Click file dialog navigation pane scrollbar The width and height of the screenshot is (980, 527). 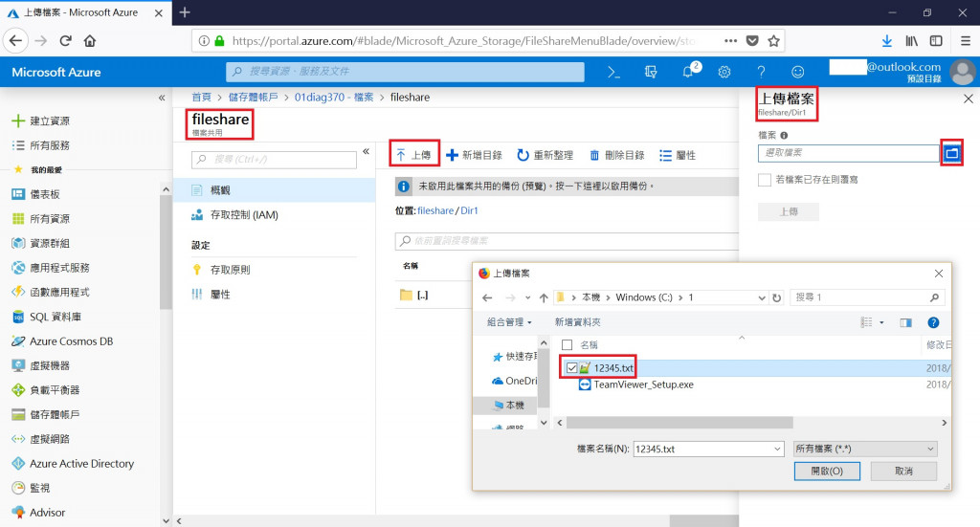544,378
